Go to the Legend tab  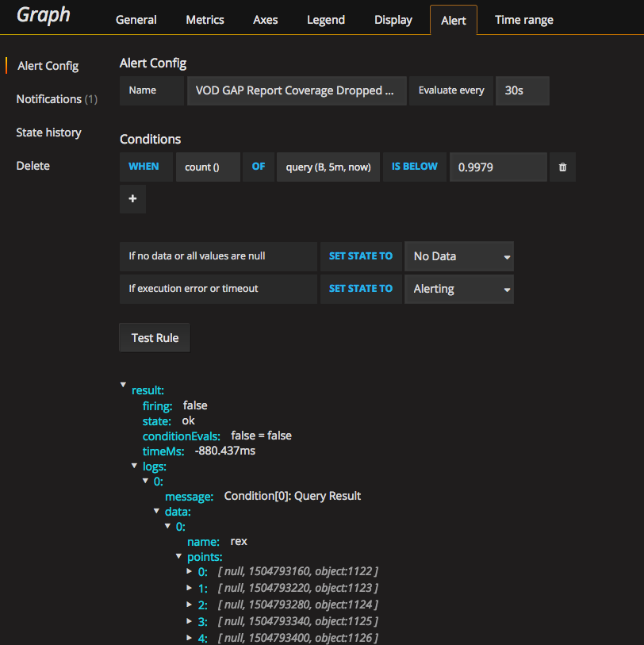pos(326,20)
